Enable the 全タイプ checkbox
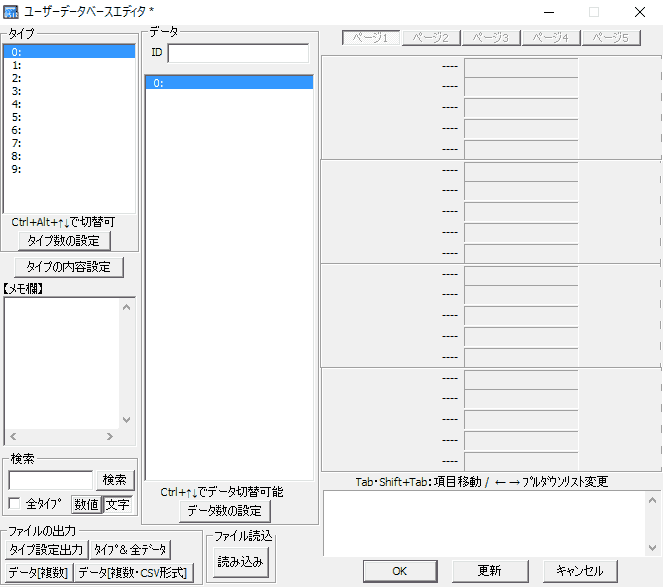Screen dimensions: 663x587 click(14, 504)
